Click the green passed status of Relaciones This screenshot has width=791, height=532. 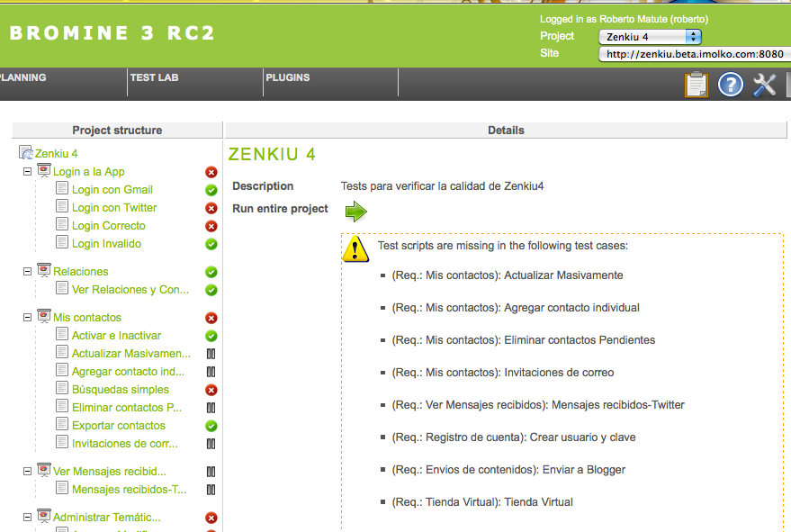(x=211, y=272)
